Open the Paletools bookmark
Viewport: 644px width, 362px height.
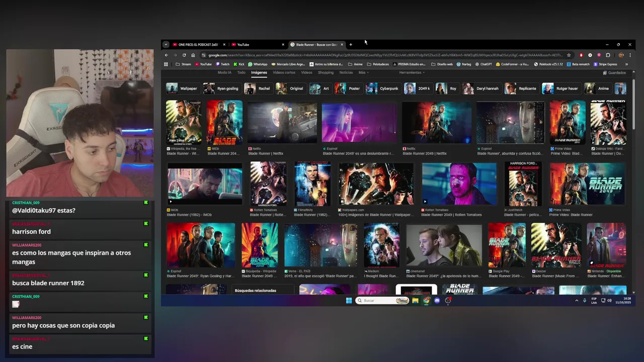click(548, 64)
